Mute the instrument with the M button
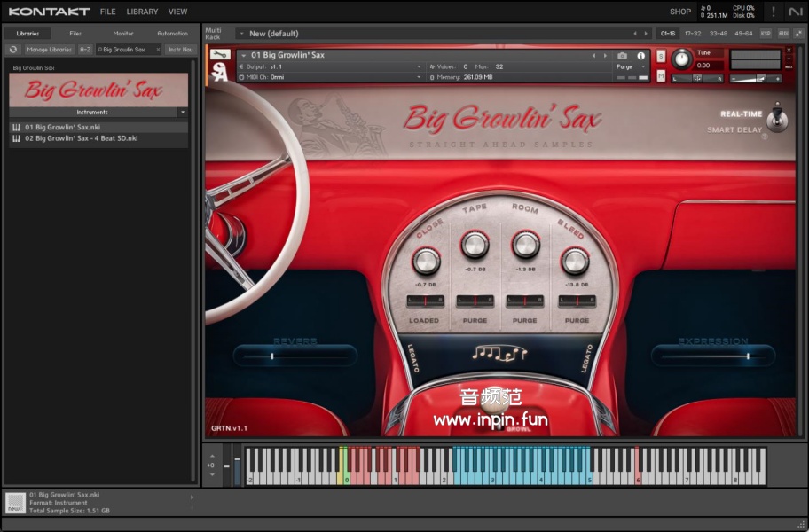Screen dimensions: 809x532 661,75
